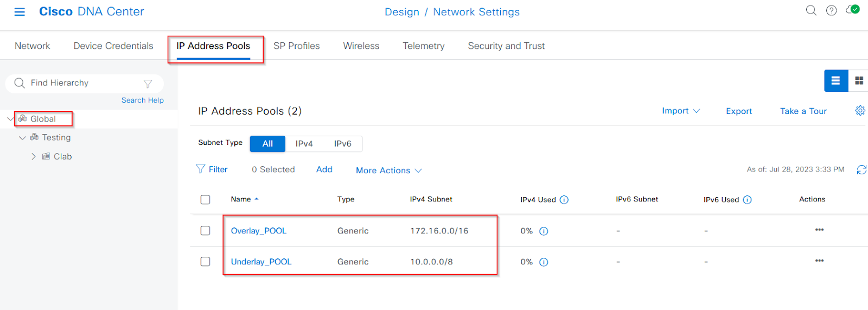Click the Find Hierarchy search field

[85, 83]
